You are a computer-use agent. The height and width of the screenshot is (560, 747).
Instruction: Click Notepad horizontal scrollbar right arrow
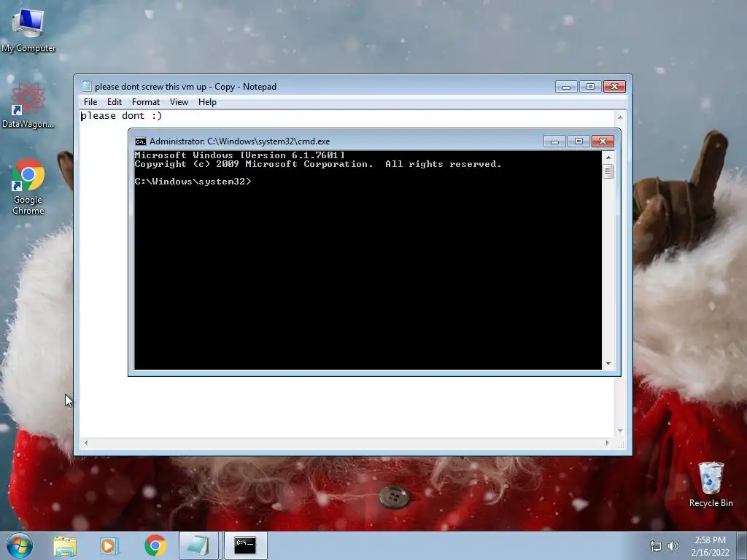coord(607,443)
